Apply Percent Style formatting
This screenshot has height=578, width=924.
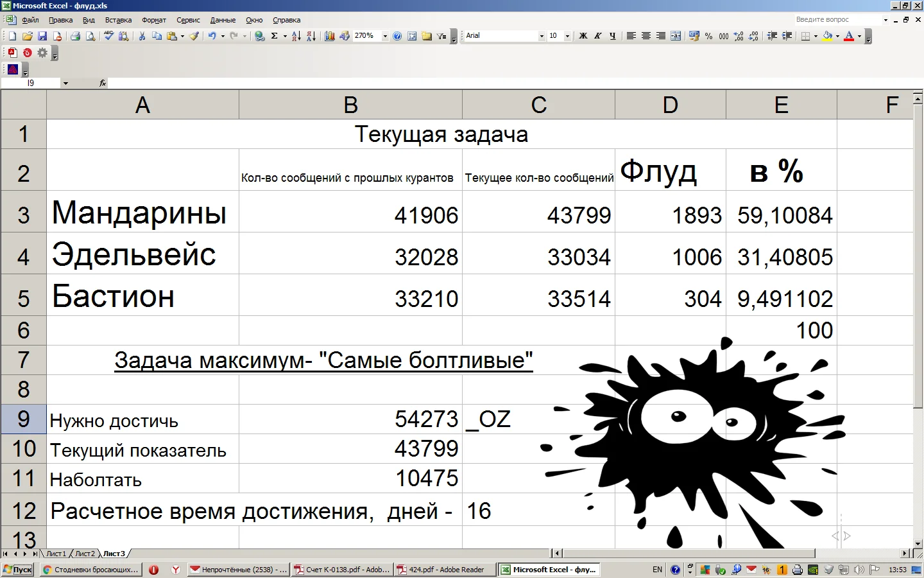point(708,36)
